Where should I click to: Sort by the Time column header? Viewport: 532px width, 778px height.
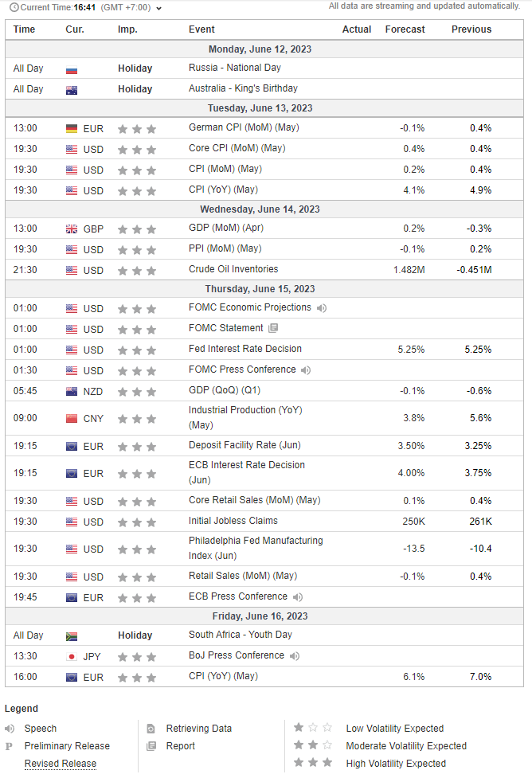click(25, 29)
